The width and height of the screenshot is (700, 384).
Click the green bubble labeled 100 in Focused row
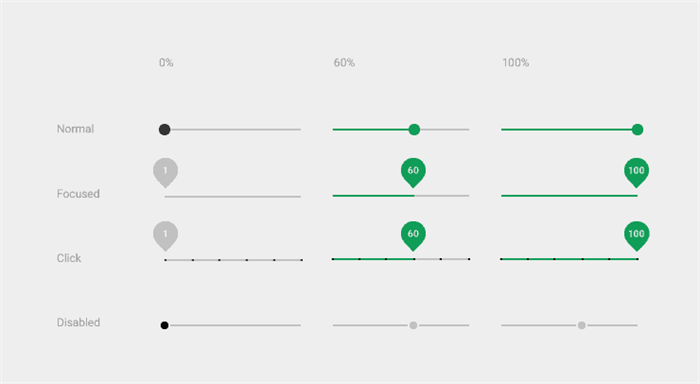(637, 172)
